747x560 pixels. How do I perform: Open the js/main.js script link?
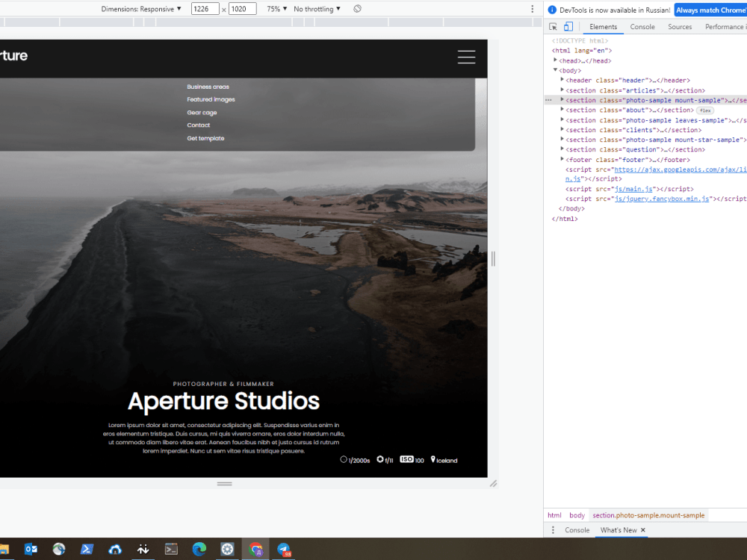pos(633,189)
